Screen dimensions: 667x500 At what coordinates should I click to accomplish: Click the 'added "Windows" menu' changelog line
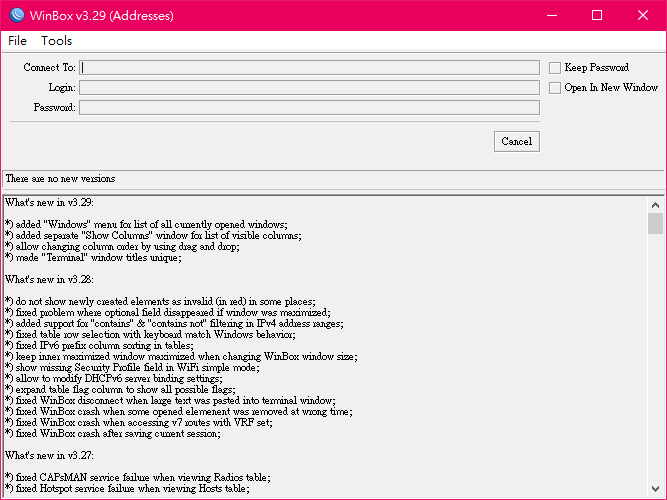(146, 224)
